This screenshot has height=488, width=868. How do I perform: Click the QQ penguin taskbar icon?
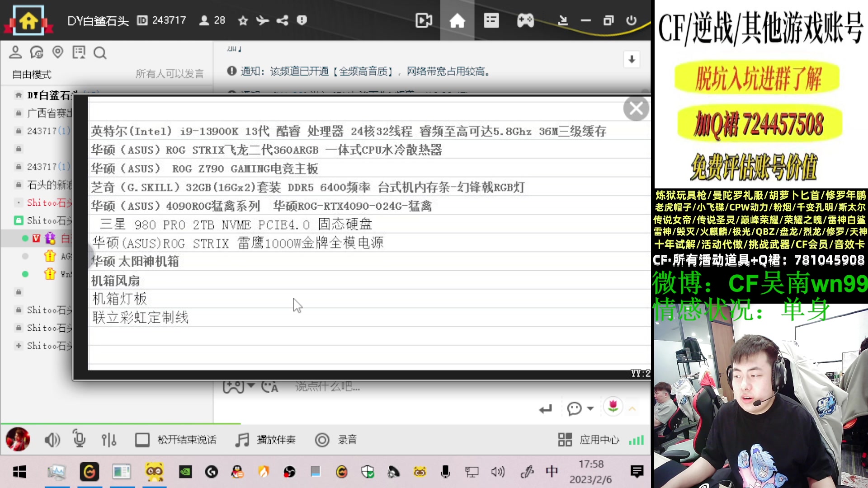point(237,472)
